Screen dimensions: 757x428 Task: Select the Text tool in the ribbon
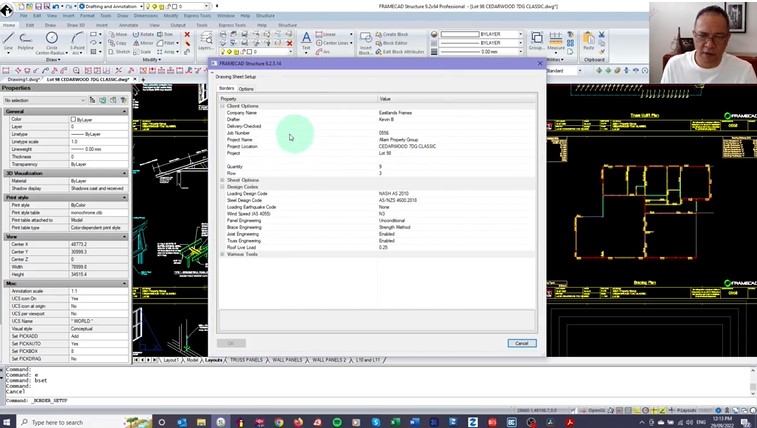point(306,41)
